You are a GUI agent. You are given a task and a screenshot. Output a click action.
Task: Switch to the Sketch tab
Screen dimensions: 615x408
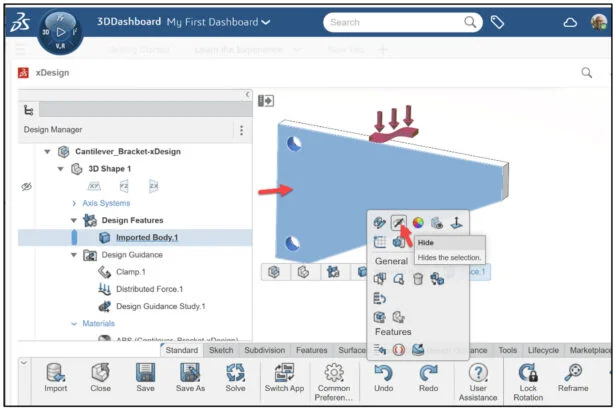[222, 351]
